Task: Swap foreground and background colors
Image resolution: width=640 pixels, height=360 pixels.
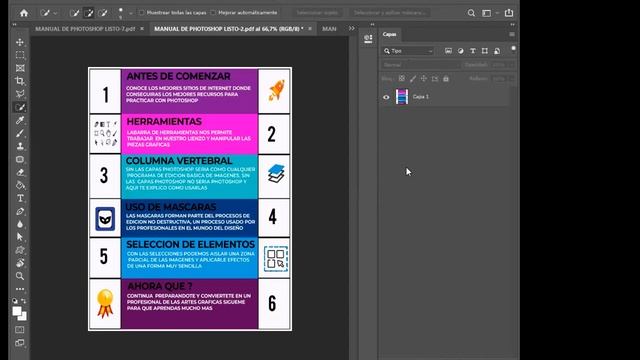Action: click(24, 301)
